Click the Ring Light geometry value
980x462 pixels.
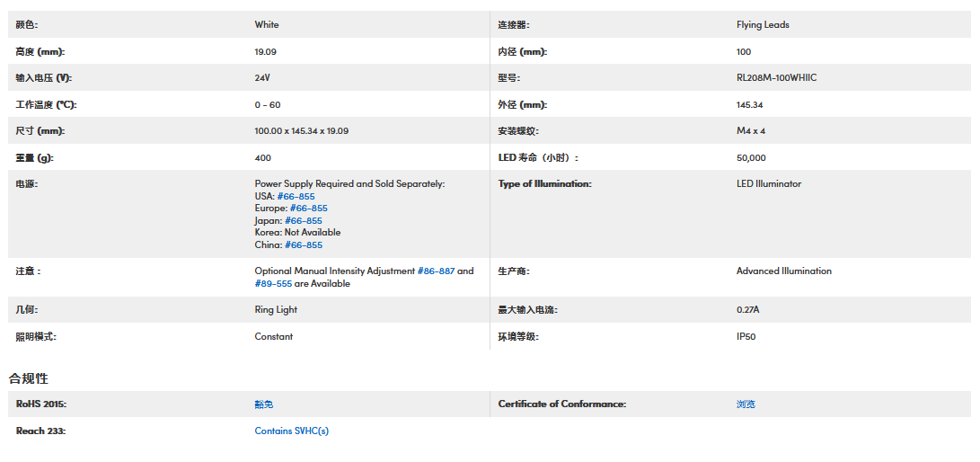[277, 310]
